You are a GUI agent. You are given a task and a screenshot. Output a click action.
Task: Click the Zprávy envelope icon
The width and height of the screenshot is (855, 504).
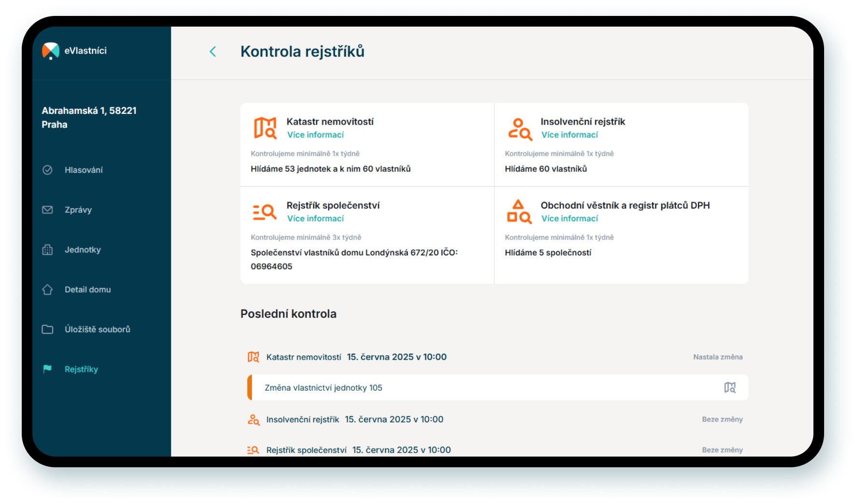[x=47, y=210]
